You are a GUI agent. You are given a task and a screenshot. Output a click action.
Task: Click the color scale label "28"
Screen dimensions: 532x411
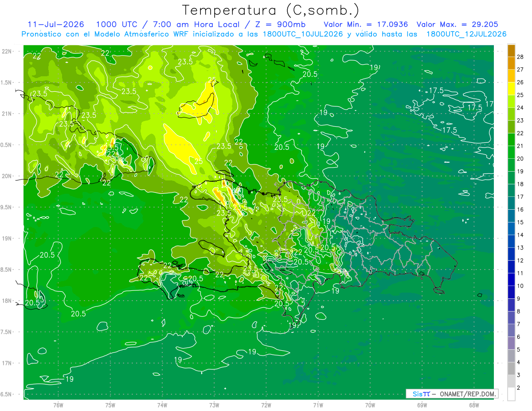[x=520, y=57]
